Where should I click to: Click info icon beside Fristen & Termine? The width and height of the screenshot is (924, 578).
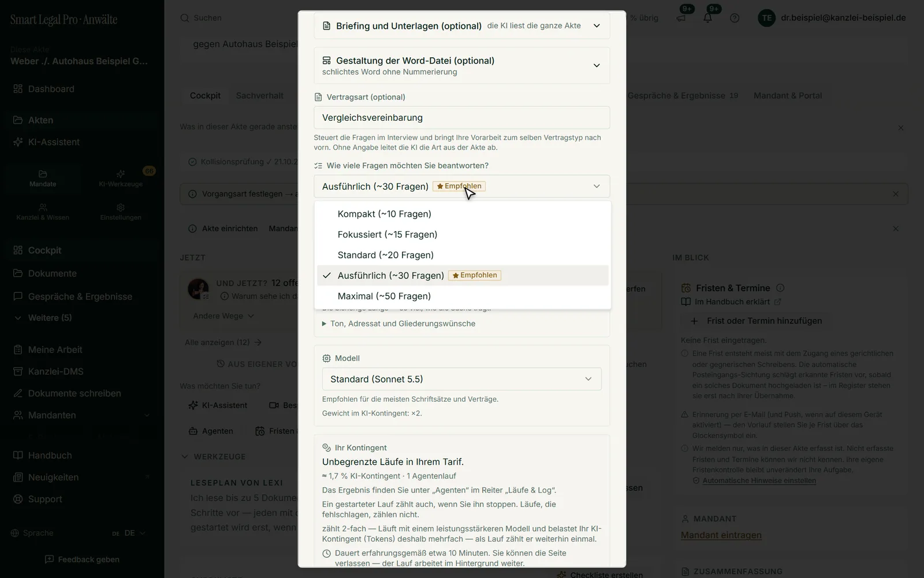click(780, 288)
